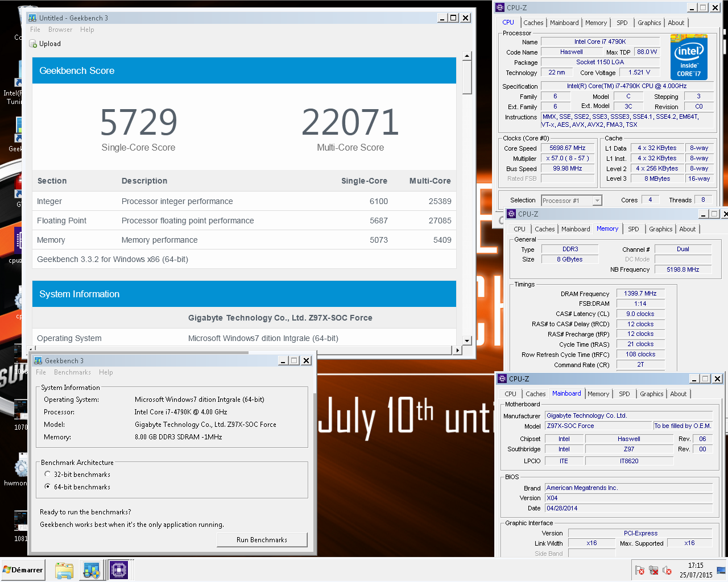Click the BIOS Date value 04/28/2014
This screenshot has height=582, width=728.
click(628, 508)
